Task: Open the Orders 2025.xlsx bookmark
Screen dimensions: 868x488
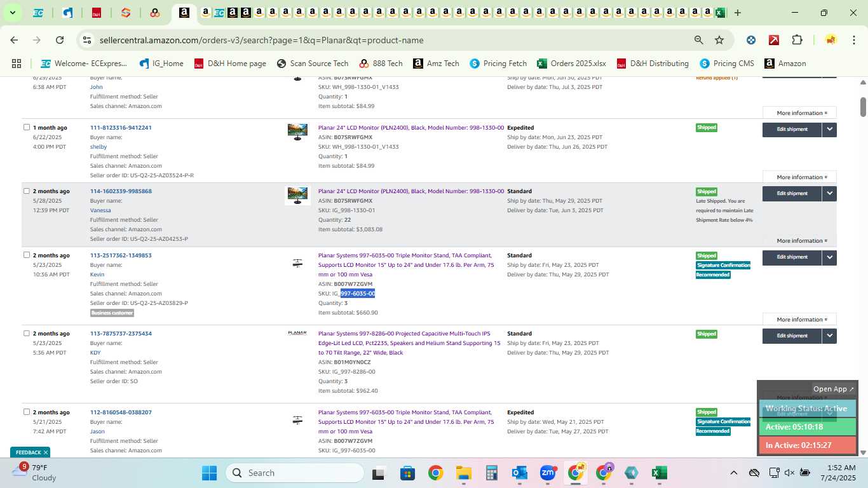Action: pyautogui.click(x=571, y=64)
